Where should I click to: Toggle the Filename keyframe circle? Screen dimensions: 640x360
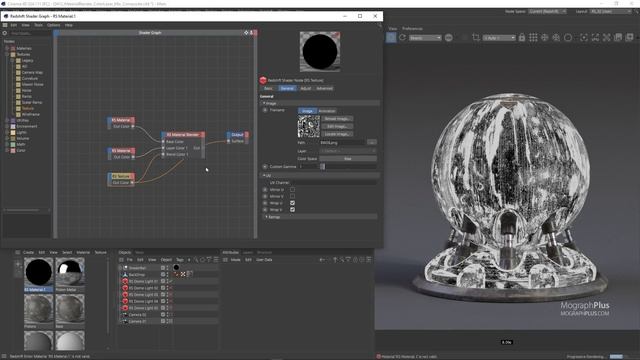pyautogui.click(x=265, y=110)
